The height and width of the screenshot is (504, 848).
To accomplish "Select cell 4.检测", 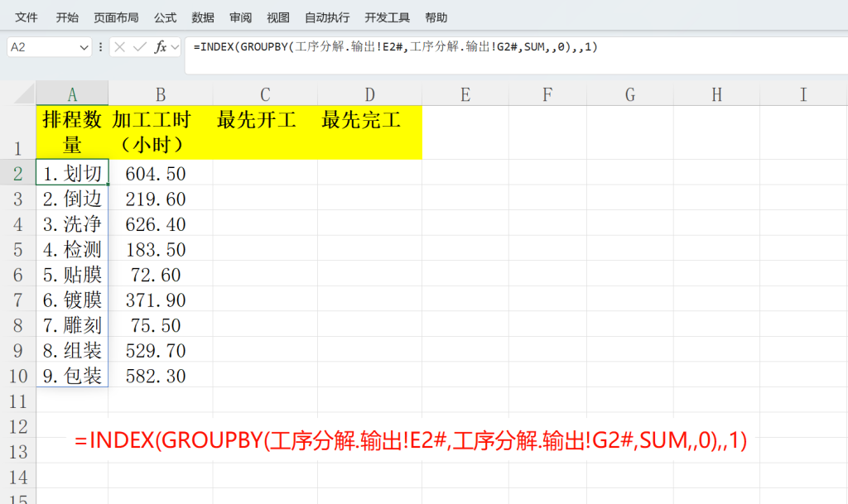I will (72, 248).
